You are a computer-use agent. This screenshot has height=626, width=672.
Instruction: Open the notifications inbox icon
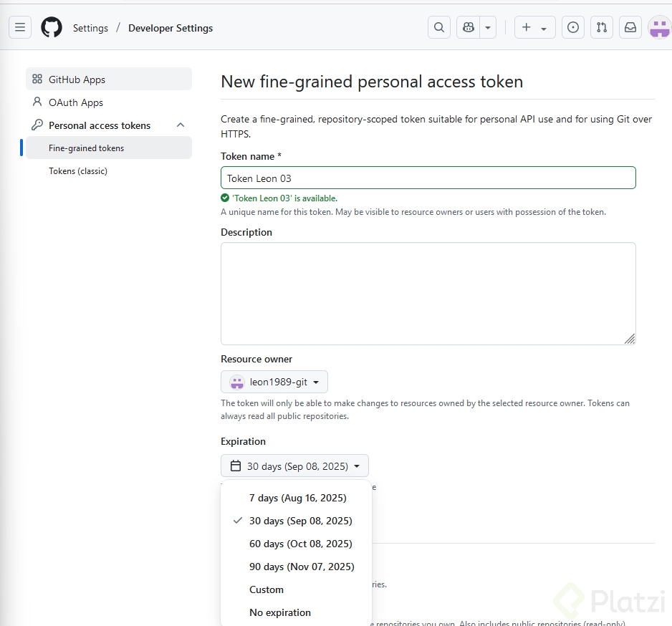pos(630,27)
